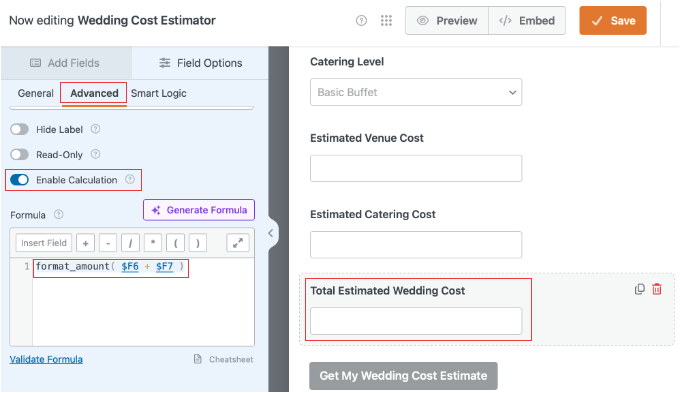The height and width of the screenshot is (393, 680).
Task: Click help icon next to Read-Only
Action: coord(95,154)
